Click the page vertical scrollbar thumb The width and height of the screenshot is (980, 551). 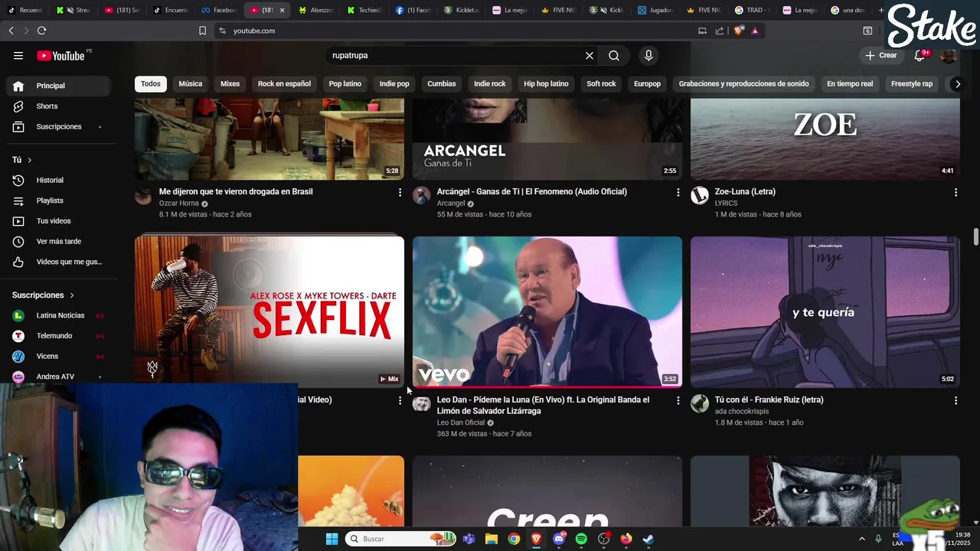(976, 236)
